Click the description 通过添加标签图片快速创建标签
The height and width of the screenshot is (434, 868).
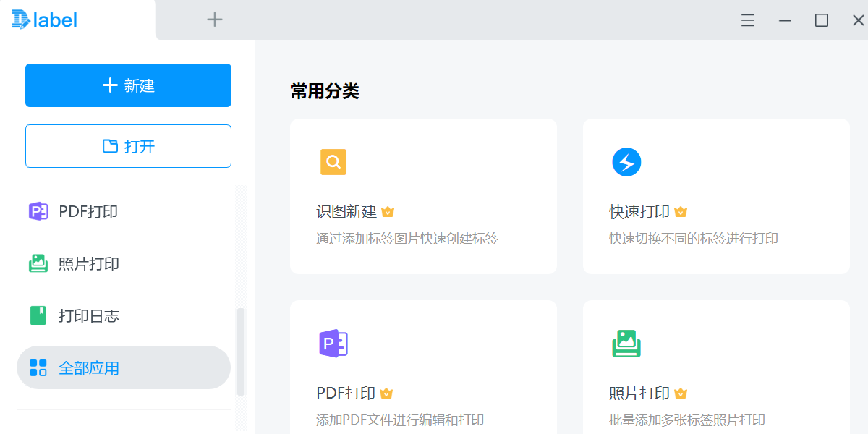407,239
